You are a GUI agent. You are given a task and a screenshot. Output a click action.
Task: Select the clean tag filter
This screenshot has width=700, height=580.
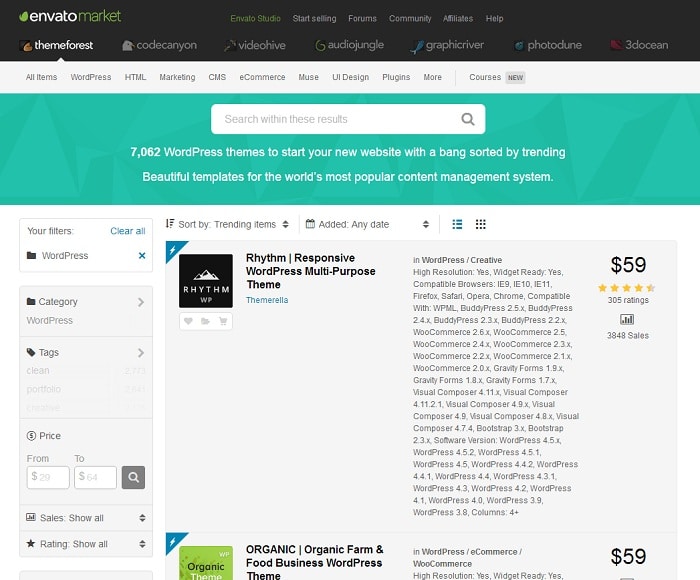[x=38, y=371]
